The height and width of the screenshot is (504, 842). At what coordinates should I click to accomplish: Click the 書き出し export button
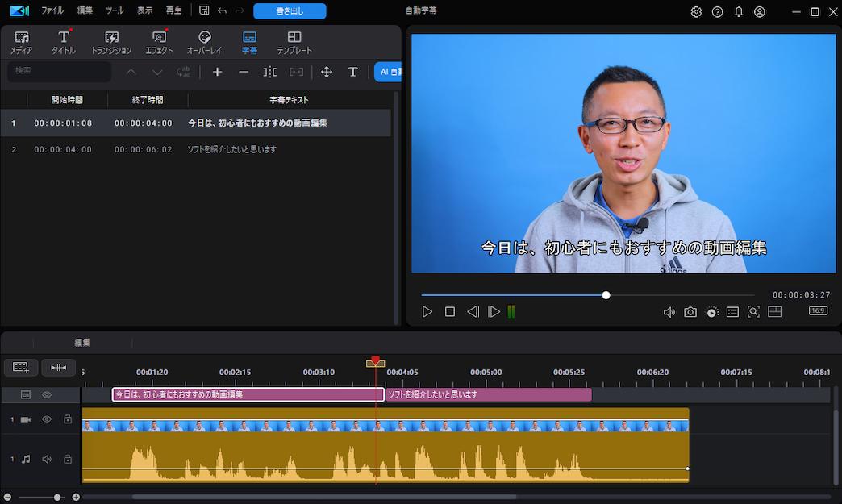coord(289,11)
